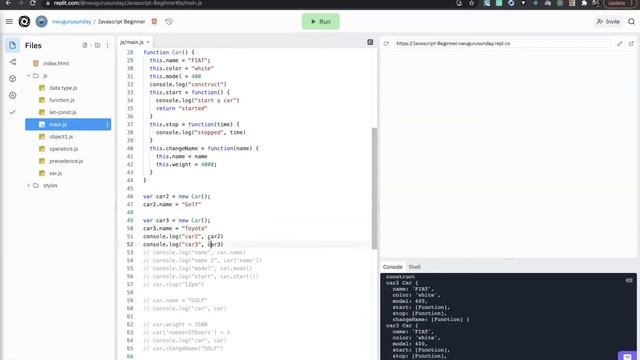Open preview in new tab
The width and height of the screenshot is (640, 360).
[x=631, y=43]
